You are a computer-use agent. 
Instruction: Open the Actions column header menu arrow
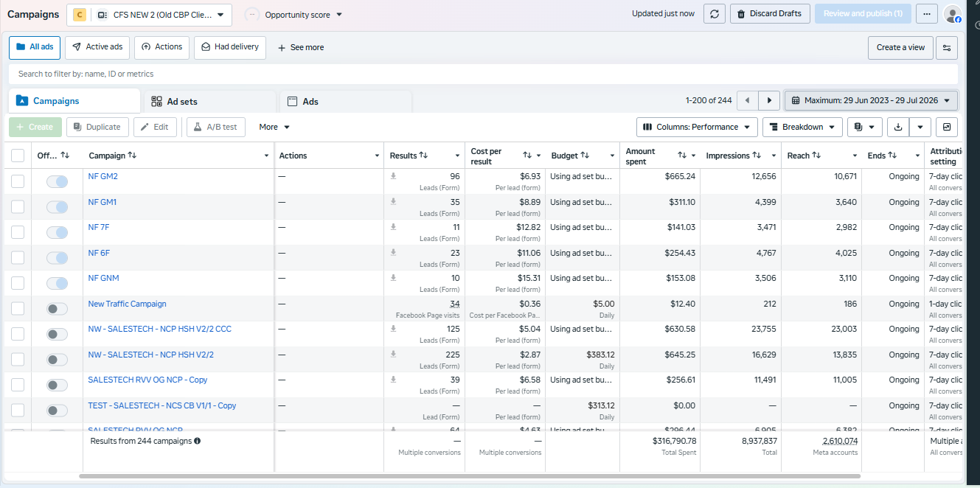(377, 156)
